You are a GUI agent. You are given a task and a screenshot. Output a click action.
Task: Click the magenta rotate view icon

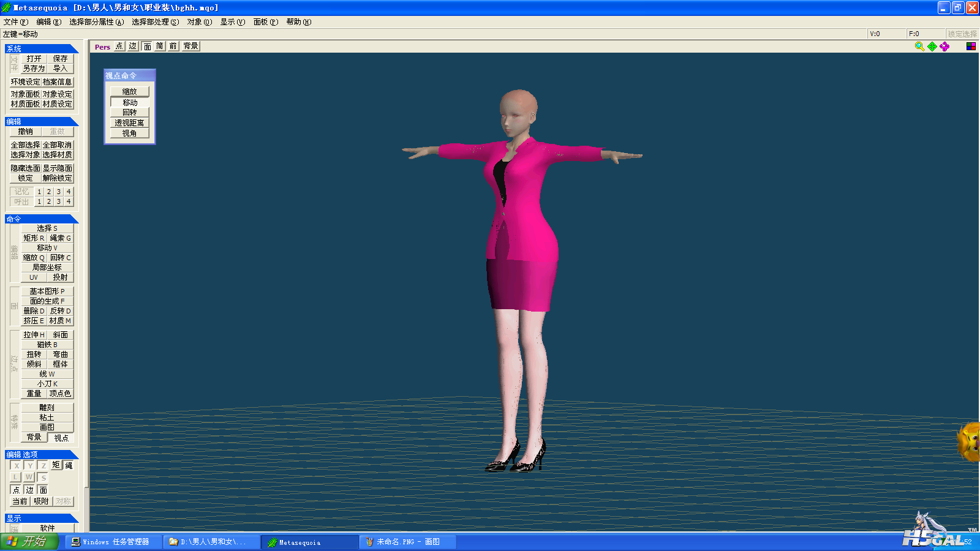click(944, 47)
